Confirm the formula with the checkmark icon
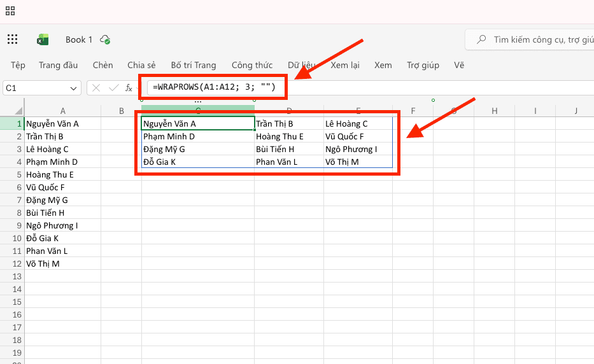Image resolution: width=594 pixels, height=364 pixels. [x=113, y=88]
